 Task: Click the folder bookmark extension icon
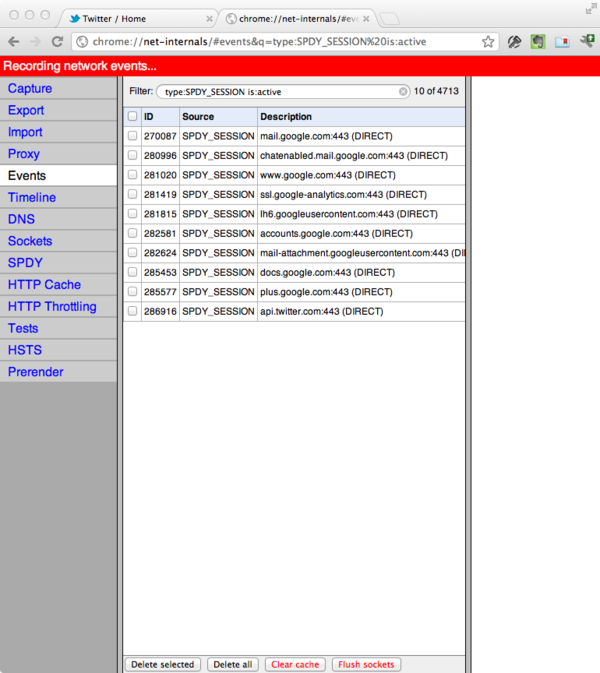562,42
